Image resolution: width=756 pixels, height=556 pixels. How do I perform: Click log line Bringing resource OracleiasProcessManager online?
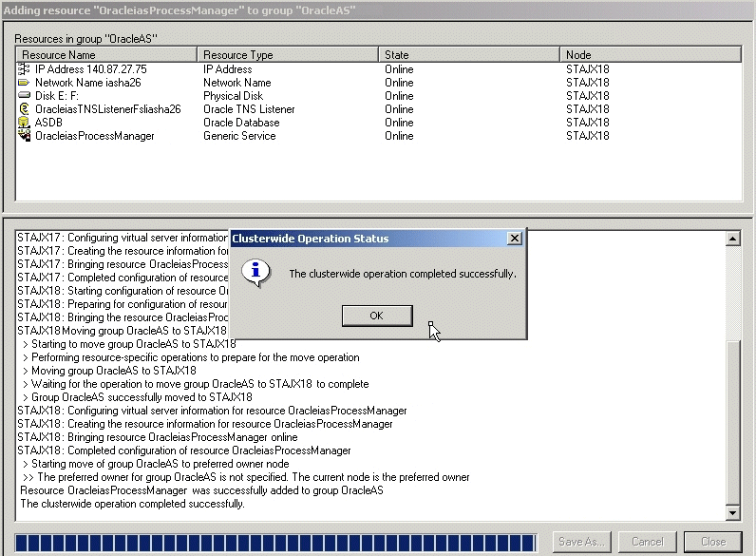[158, 437]
